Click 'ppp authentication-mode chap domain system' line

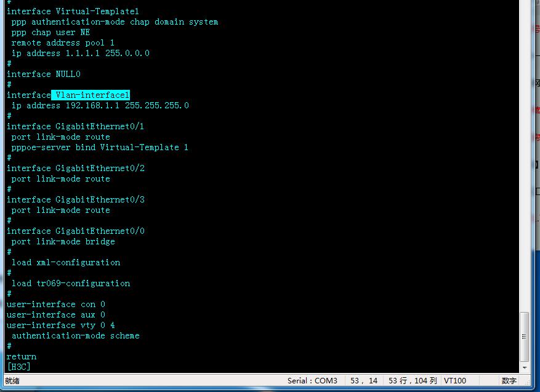(115, 22)
